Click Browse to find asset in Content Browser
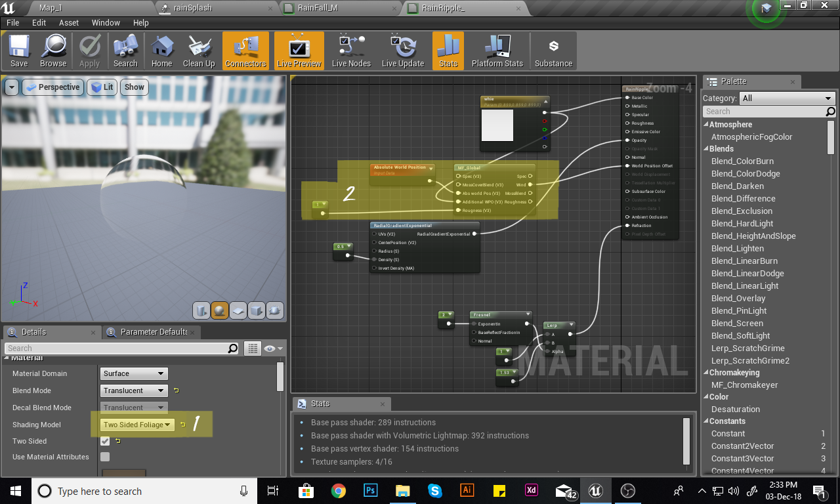This screenshot has height=504, width=840. pos(53,51)
